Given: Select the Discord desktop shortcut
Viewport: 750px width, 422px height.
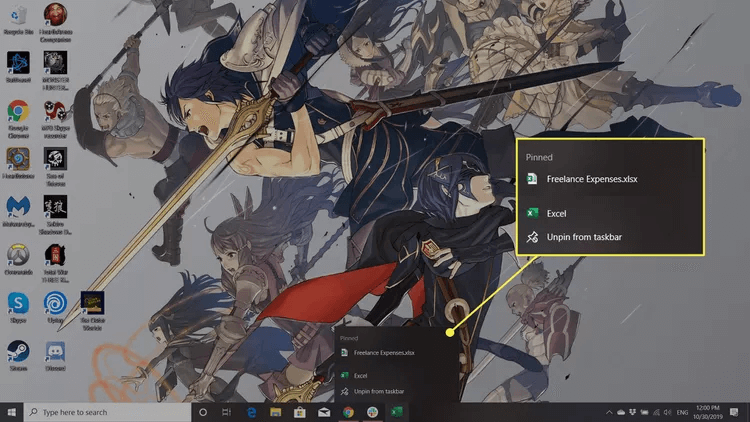Looking at the screenshot, I should point(55,355).
